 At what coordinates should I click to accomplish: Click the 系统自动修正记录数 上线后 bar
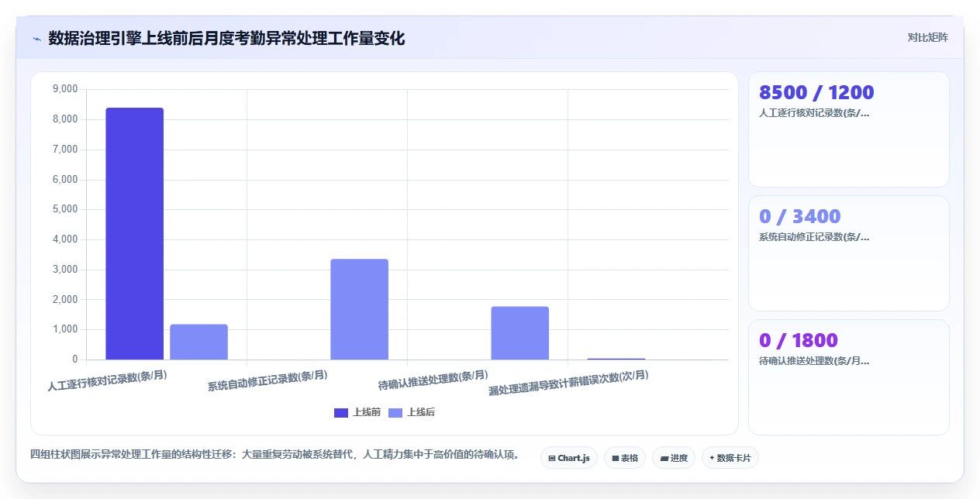tap(359, 309)
